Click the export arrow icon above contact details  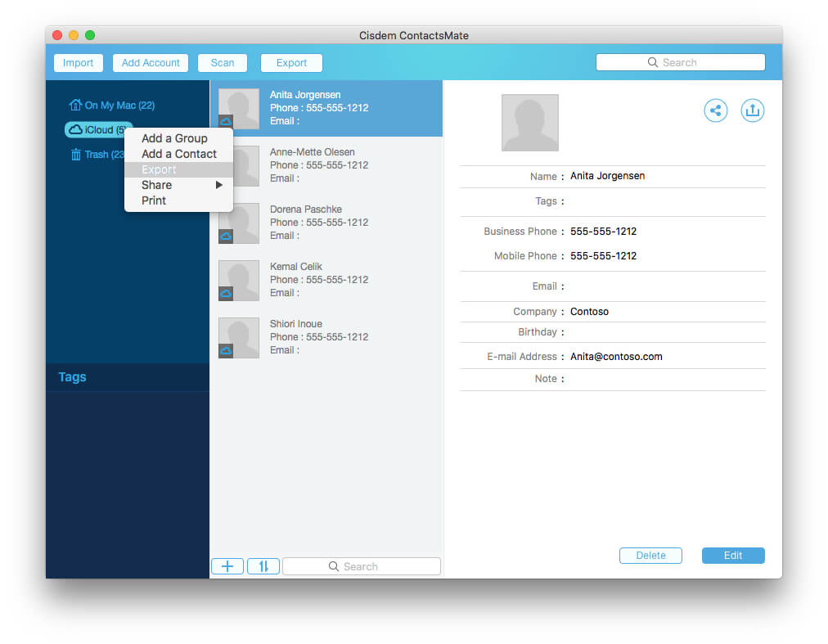coord(752,110)
